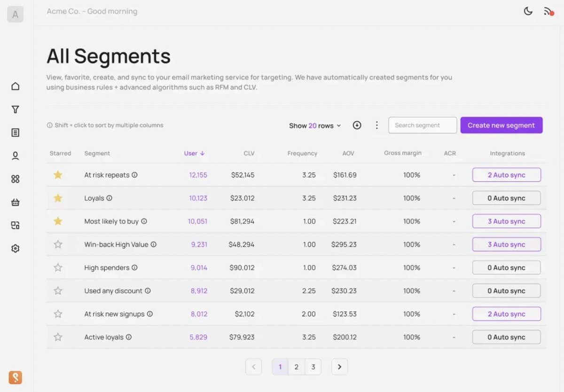The image size is (564, 392).
Task: Go to page 3
Action: [313, 367]
